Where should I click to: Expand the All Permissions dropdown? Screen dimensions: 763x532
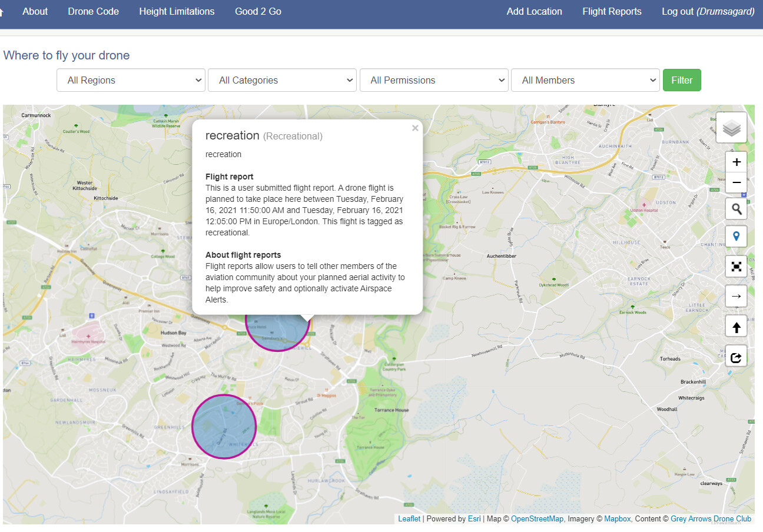click(x=434, y=80)
